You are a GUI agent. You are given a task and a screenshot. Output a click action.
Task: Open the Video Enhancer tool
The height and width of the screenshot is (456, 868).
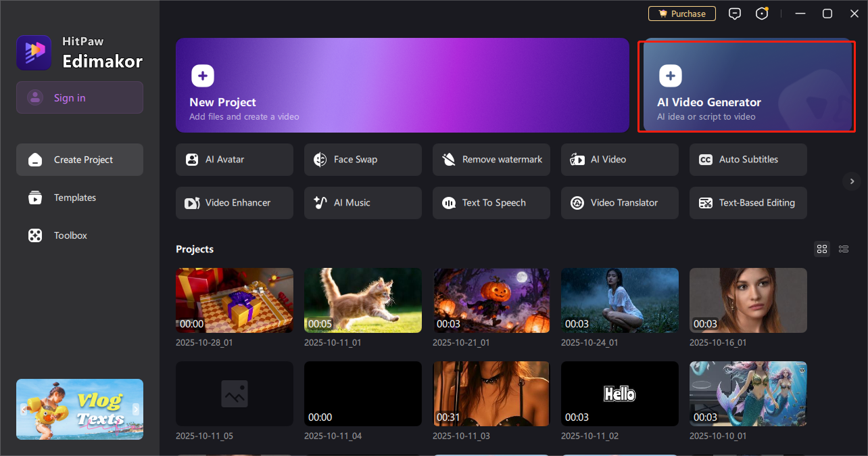234,203
